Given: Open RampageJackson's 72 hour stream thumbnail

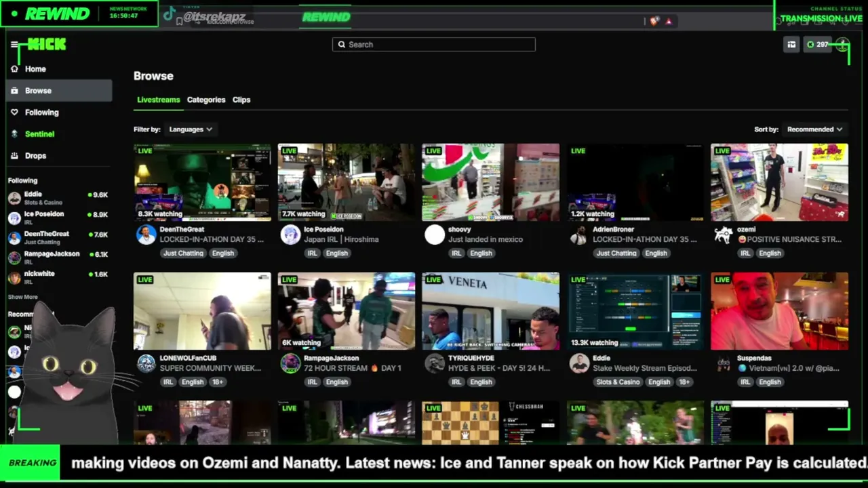Looking at the screenshot, I should tap(347, 311).
